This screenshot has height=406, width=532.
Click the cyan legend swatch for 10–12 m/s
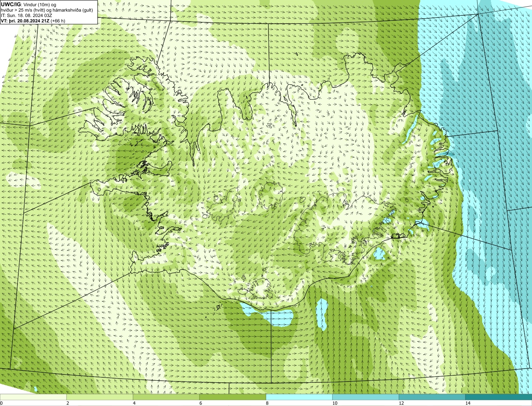point(366,397)
